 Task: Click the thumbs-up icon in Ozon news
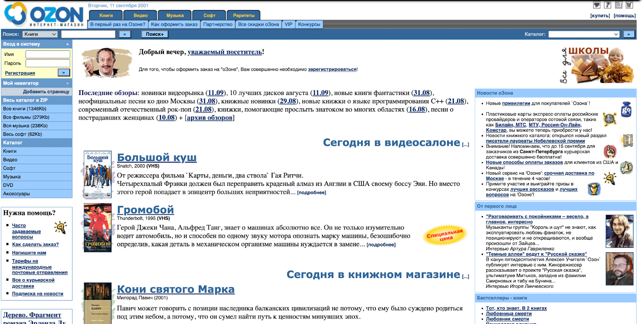[627, 167]
